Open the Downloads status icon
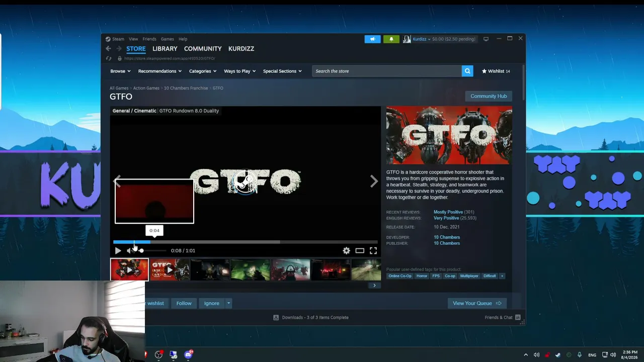The width and height of the screenshot is (644, 362). pos(276,317)
